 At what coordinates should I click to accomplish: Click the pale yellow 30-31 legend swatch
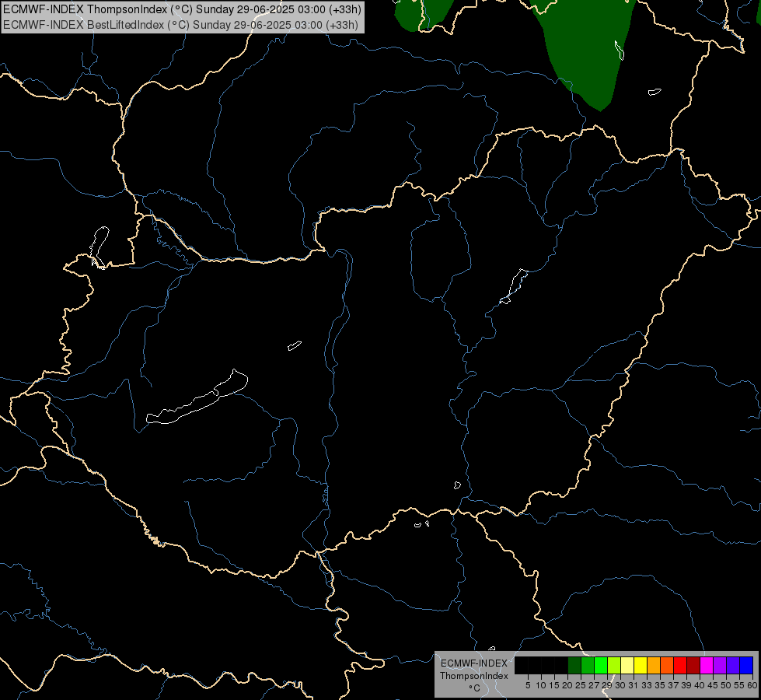pyautogui.click(x=627, y=666)
